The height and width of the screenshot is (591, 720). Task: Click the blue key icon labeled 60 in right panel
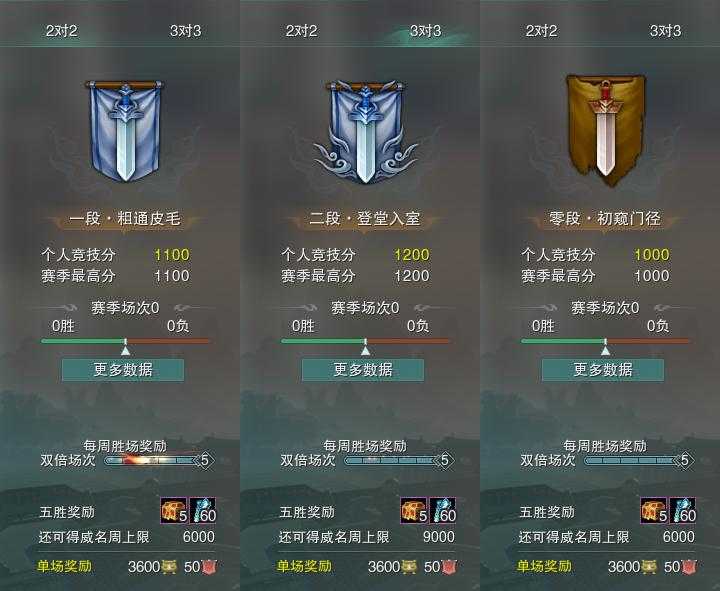coord(683,510)
